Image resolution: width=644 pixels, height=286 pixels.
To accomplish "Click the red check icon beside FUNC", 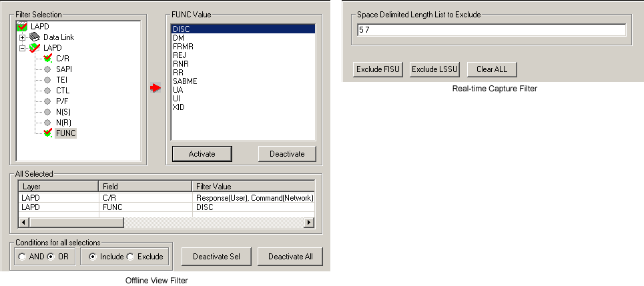I will [47, 133].
